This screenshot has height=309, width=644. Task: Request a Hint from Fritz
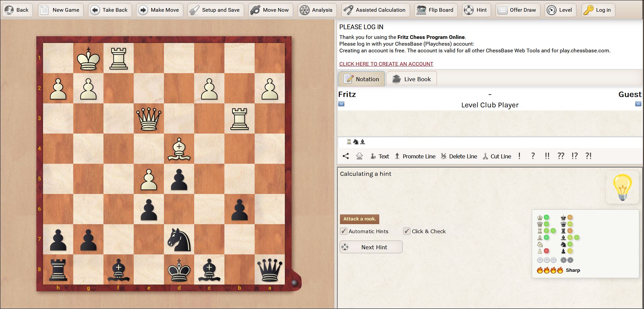tap(476, 10)
